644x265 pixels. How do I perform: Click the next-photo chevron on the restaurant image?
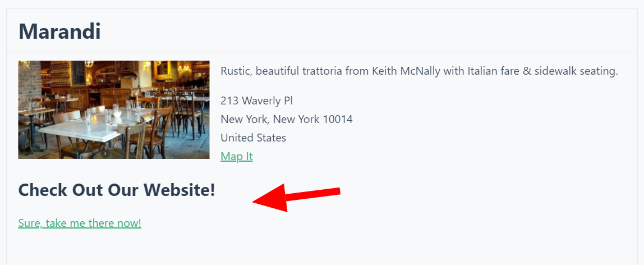point(105,153)
